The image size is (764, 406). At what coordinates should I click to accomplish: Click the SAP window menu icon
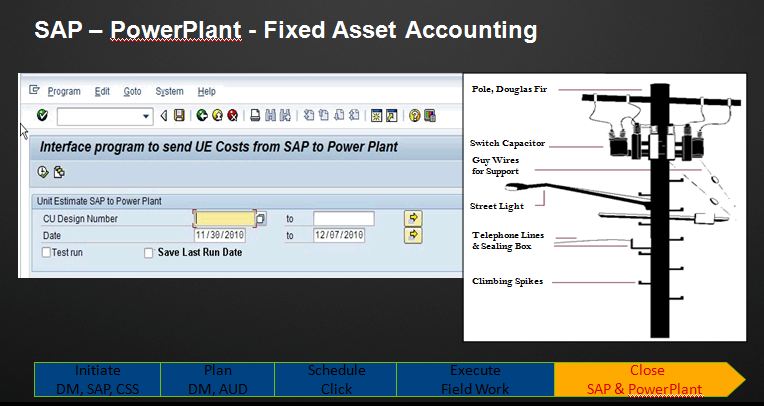[x=34, y=90]
